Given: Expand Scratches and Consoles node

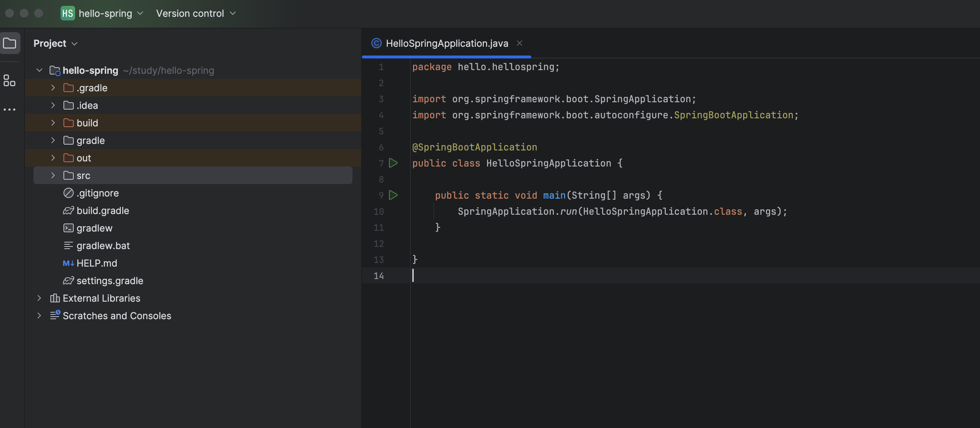Looking at the screenshot, I should [39, 316].
